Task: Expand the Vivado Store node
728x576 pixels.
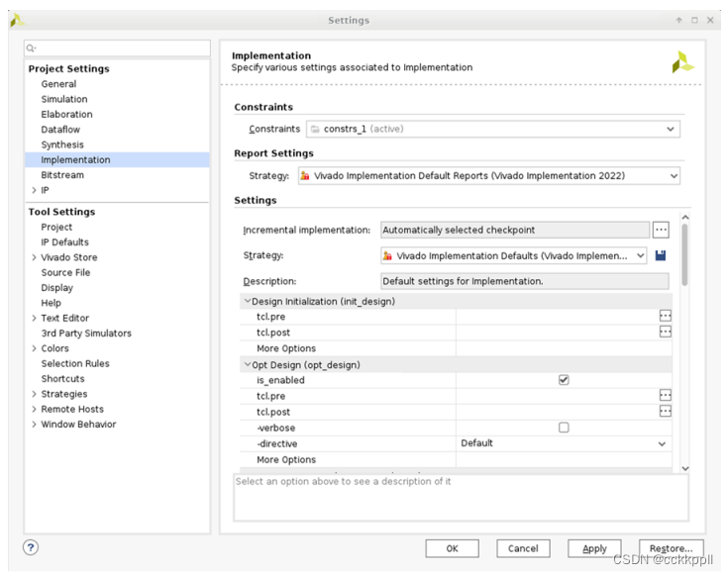Action: coord(34,257)
